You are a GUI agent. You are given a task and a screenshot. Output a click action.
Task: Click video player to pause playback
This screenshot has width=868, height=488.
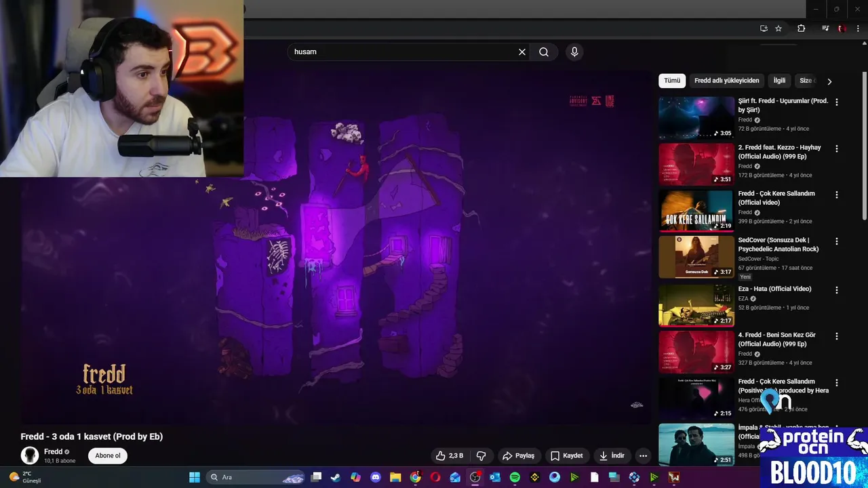click(336, 247)
